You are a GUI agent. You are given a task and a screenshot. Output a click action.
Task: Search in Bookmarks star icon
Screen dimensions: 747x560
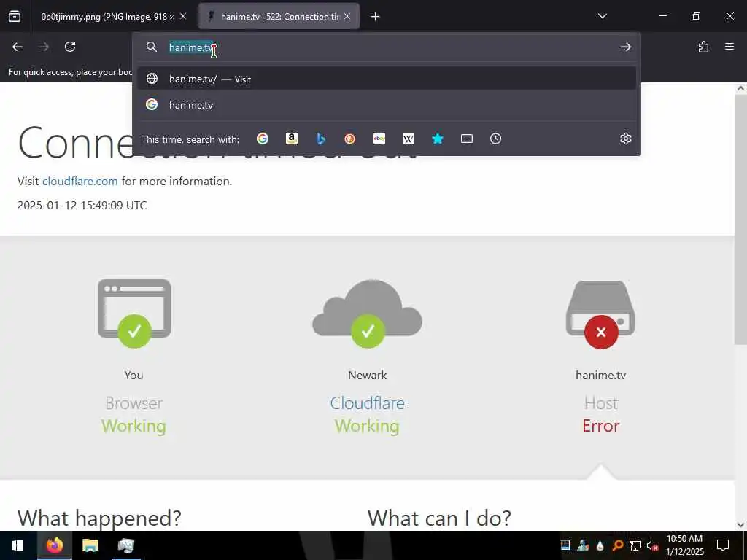pyautogui.click(x=438, y=139)
